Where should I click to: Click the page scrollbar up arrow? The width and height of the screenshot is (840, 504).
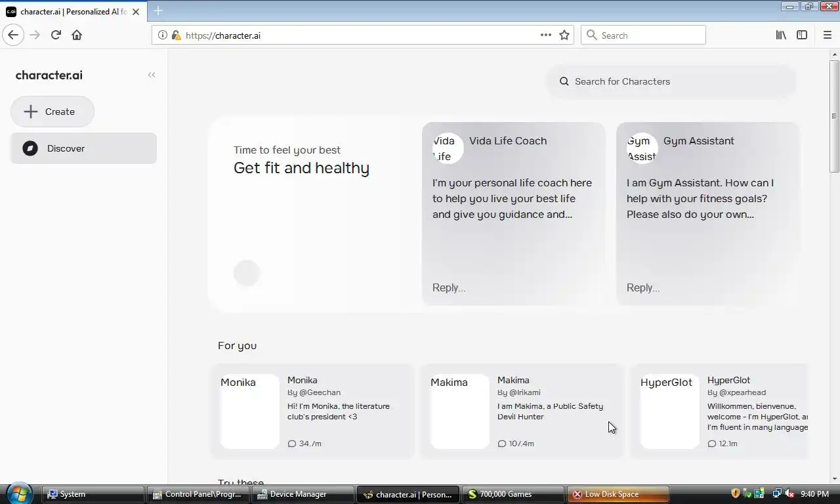pos(834,54)
